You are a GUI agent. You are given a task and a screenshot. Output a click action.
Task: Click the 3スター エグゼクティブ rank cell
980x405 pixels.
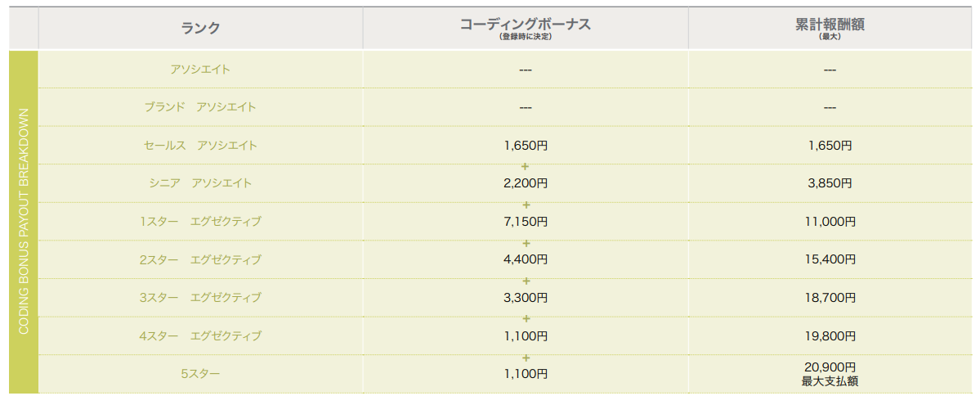coord(200,298)
